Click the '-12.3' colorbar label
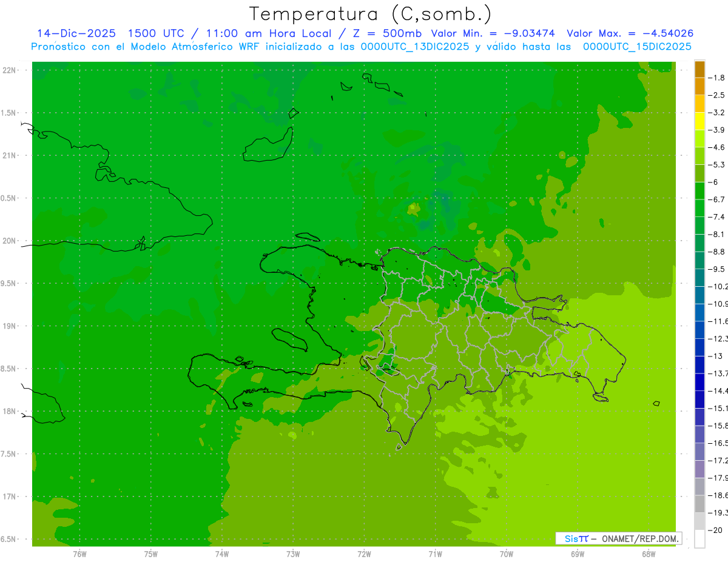Viewport: 728px width, 562px height. point(719,338)
